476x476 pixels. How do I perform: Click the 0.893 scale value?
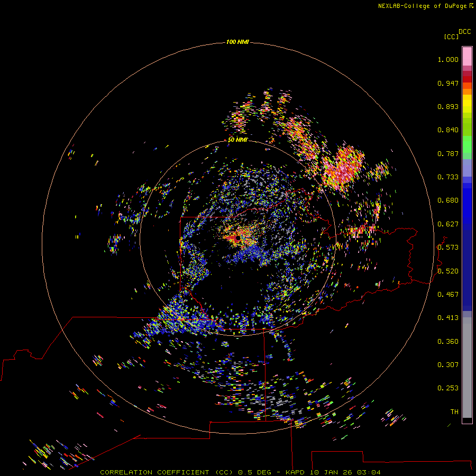[448, 106]
